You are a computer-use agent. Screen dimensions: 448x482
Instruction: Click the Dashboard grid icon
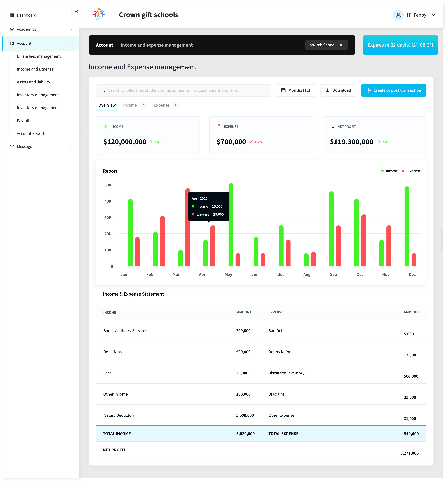(x=12, y=15)
